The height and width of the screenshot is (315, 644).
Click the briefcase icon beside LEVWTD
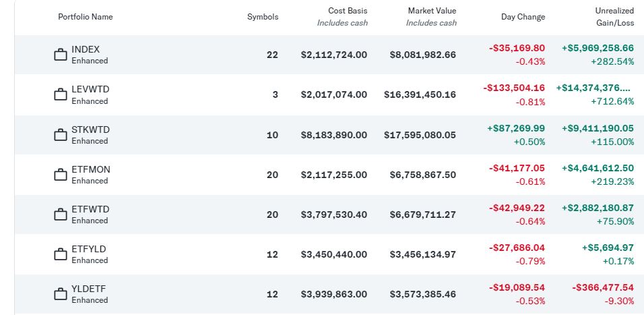click(61, 95)
